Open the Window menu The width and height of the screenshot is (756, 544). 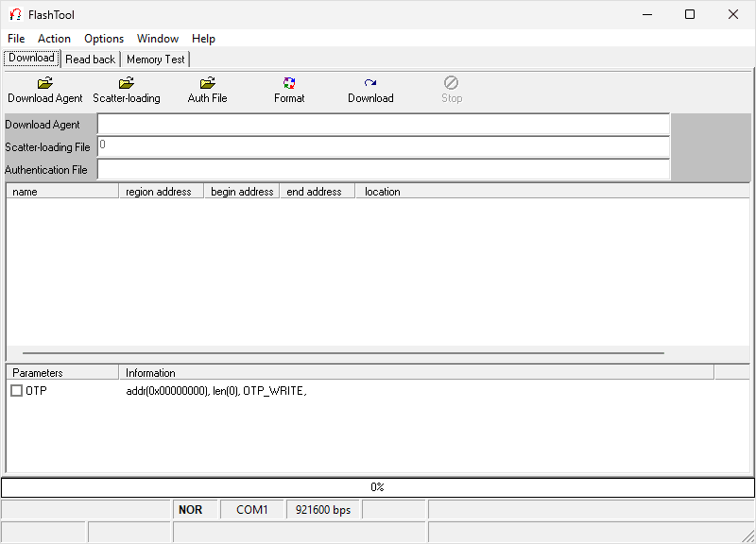tap(158, 39)
